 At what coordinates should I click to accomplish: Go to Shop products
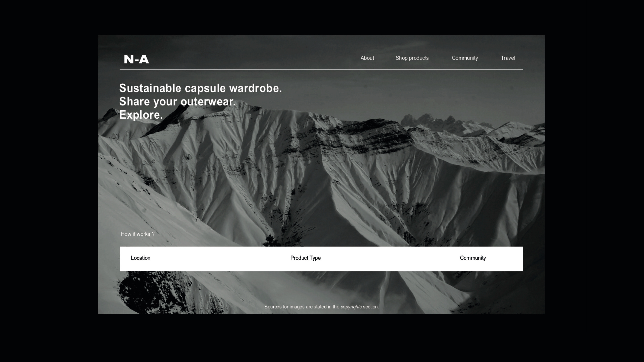point(412,58)
